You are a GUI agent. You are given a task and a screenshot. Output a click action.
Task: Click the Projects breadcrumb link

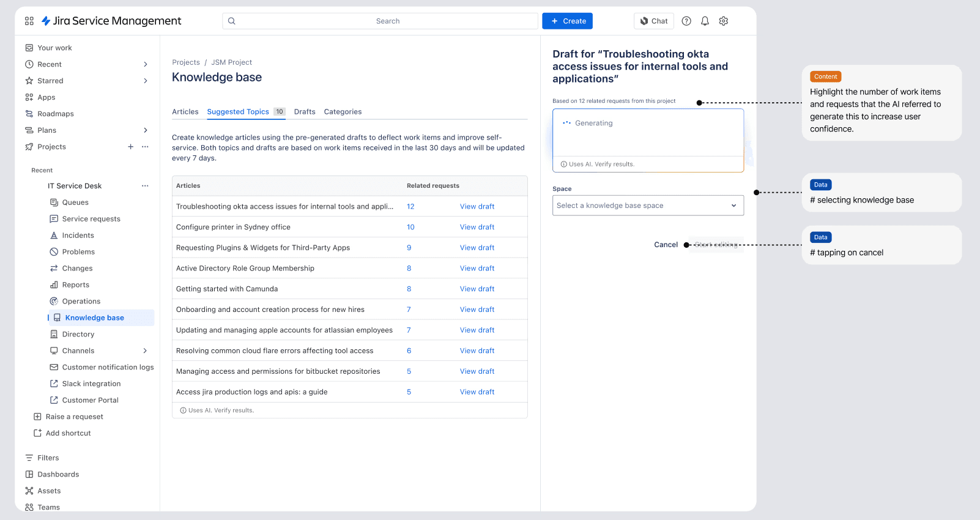click(186, 62)
